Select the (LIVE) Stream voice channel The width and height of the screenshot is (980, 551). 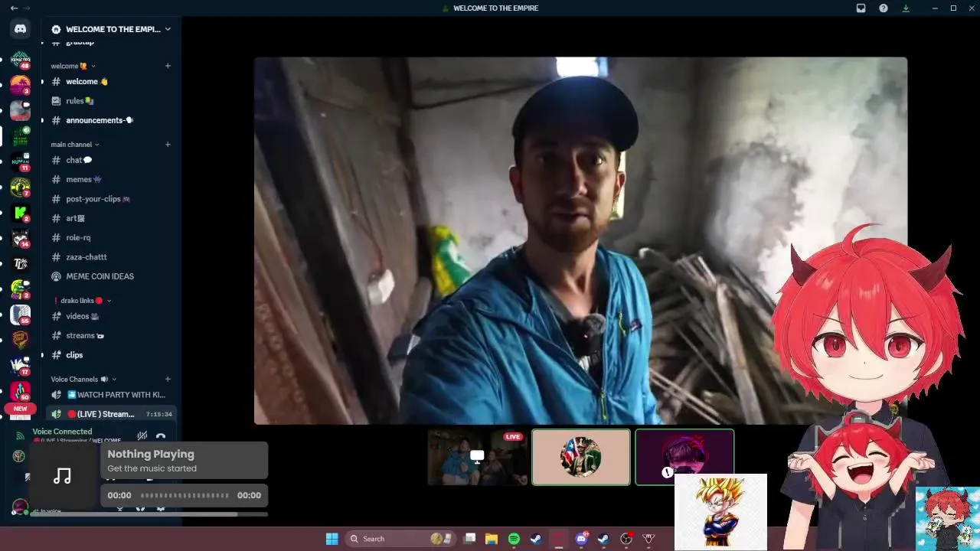coord(111,414)
